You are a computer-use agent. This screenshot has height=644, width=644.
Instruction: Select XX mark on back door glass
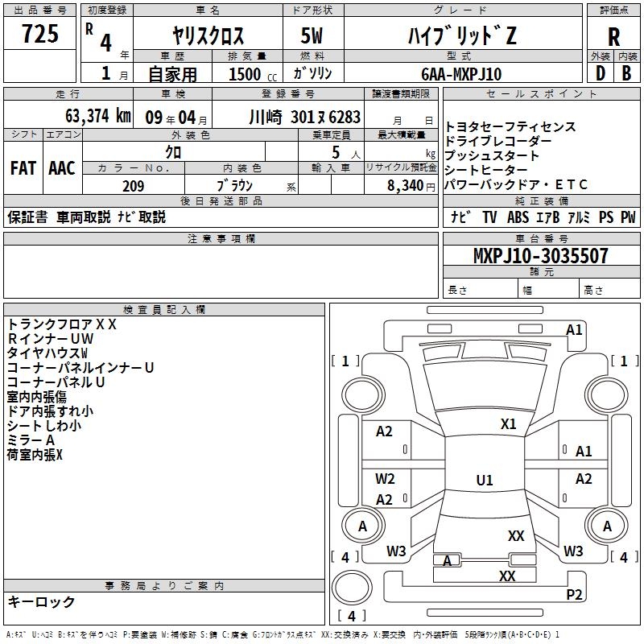(516, 535)
